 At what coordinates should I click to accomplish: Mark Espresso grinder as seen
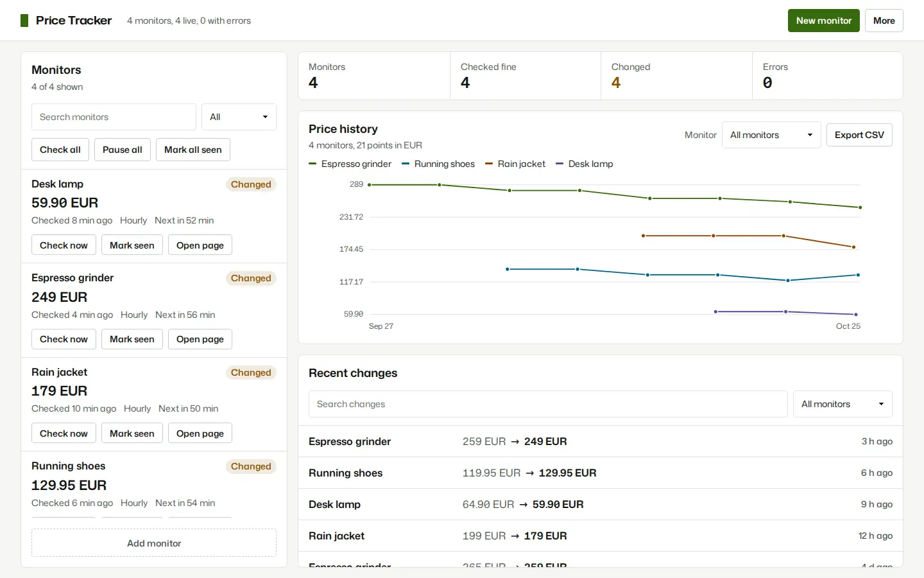(x=132, y=339)
